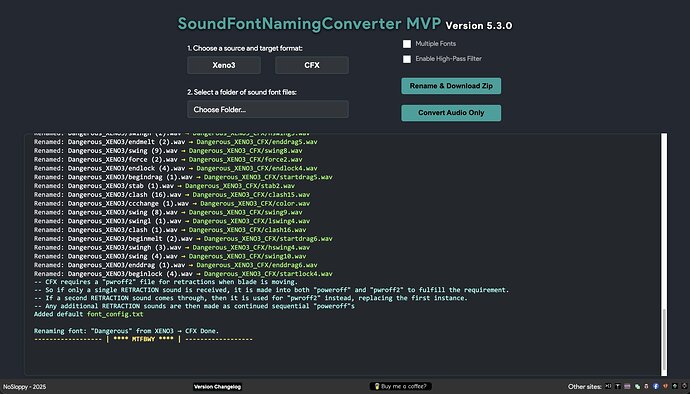The height and width of the screenshot is (394, 690).
Task: Click line 'If a second RETRACTION sound'
Action: coord(250,298)
